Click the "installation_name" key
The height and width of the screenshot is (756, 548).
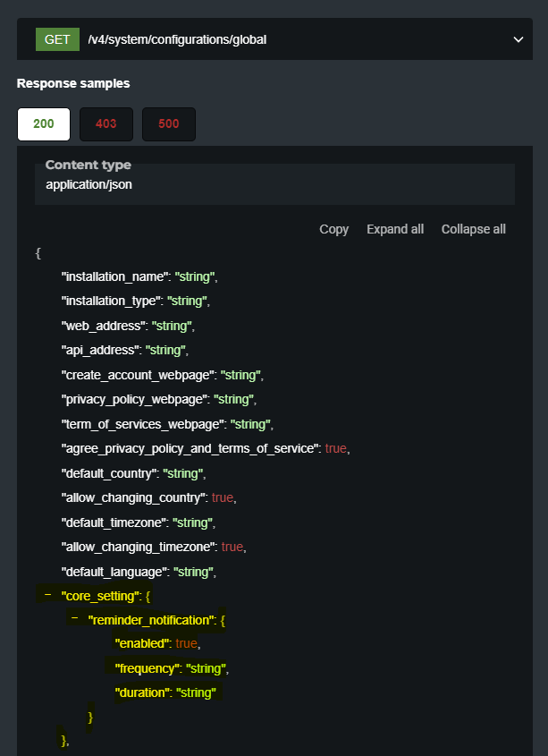[114, 276]
